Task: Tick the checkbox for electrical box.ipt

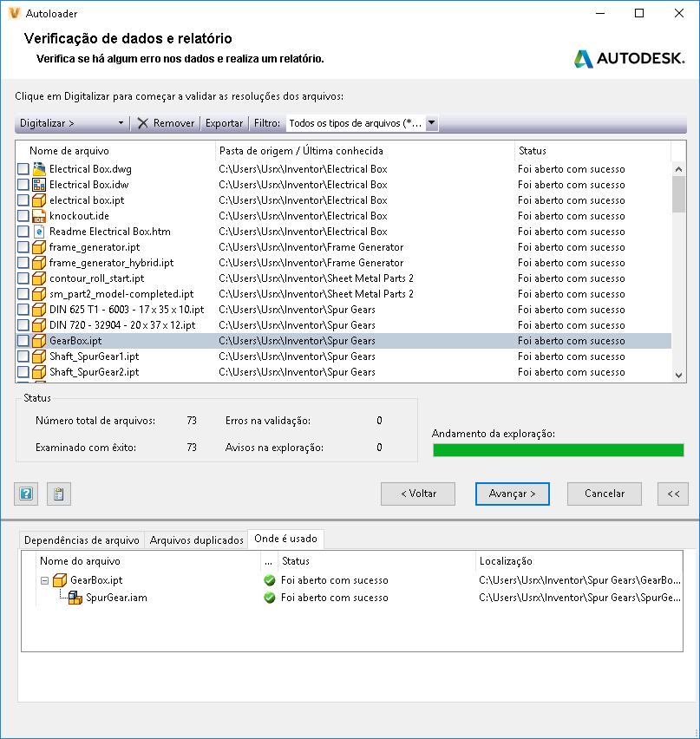Action: [23, 199]
